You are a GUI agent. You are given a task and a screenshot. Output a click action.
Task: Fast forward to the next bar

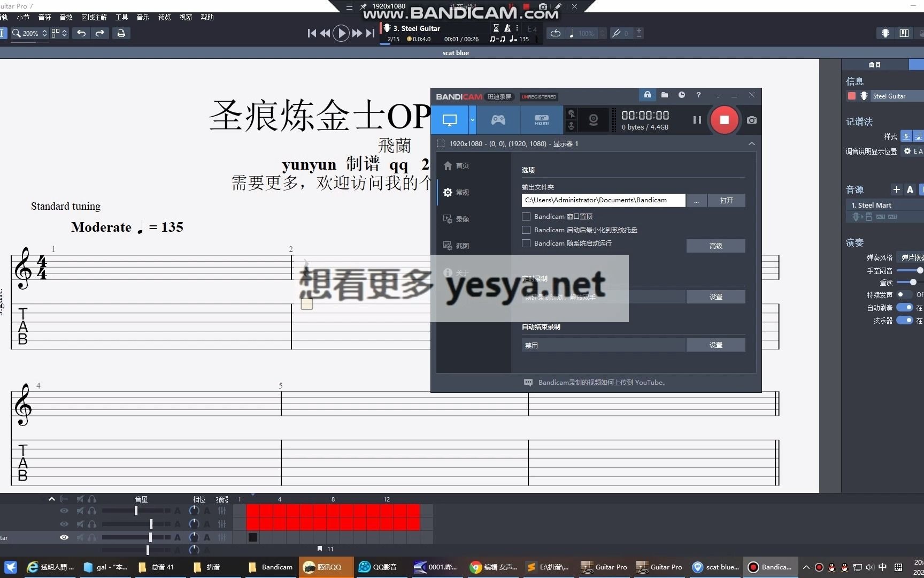[x=357, y=33]
